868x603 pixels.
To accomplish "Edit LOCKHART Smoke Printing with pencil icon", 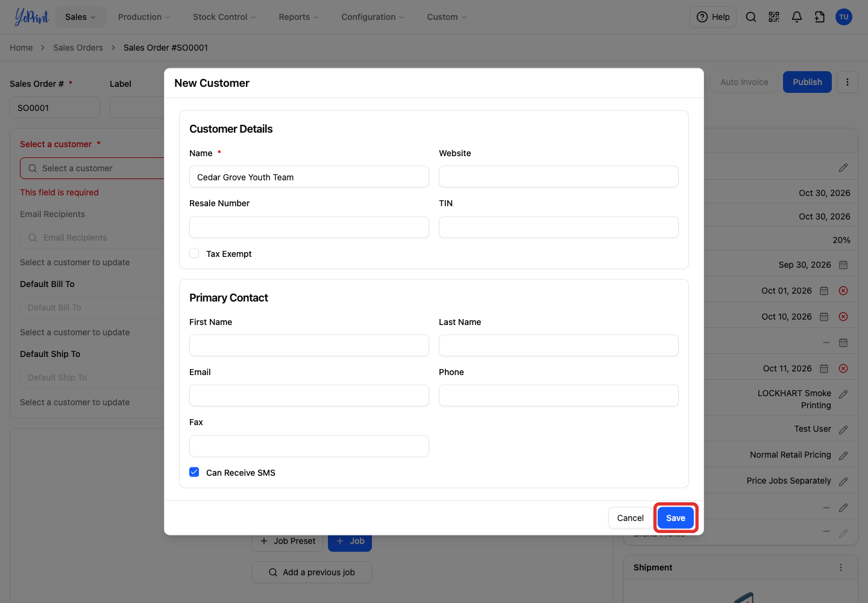I will pyautogui.click(x=843, y=394).
